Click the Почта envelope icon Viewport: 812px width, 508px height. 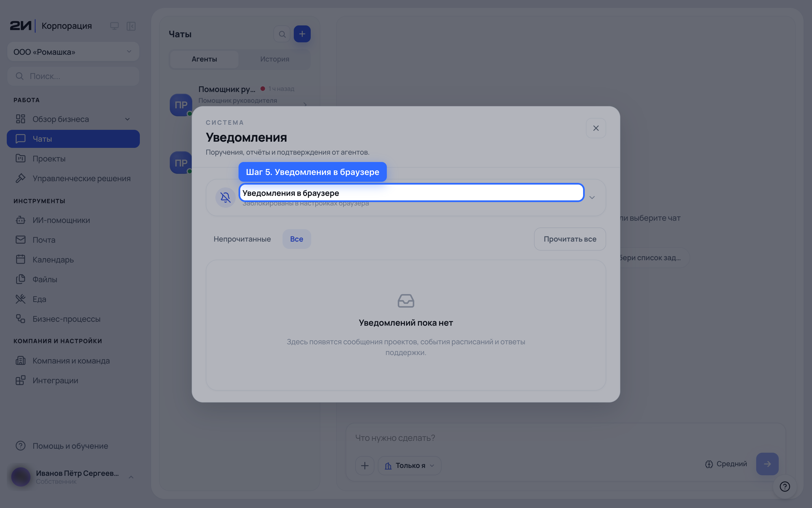tap(21, 240)
